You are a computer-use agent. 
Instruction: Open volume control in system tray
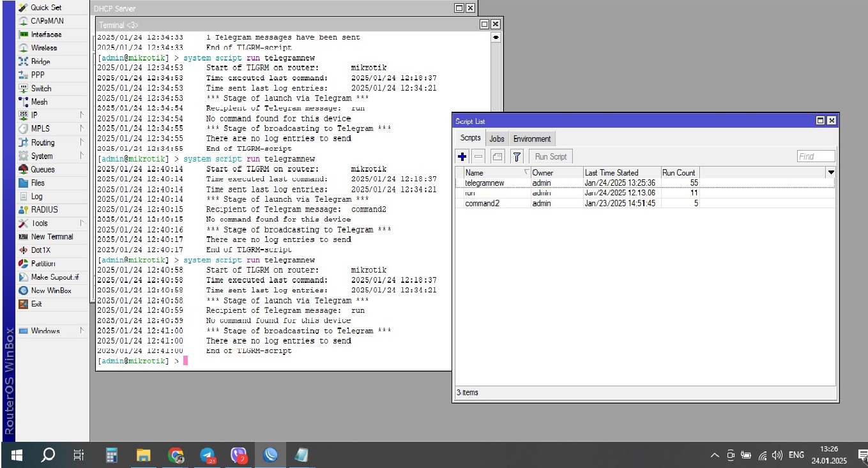click(777, 455)
